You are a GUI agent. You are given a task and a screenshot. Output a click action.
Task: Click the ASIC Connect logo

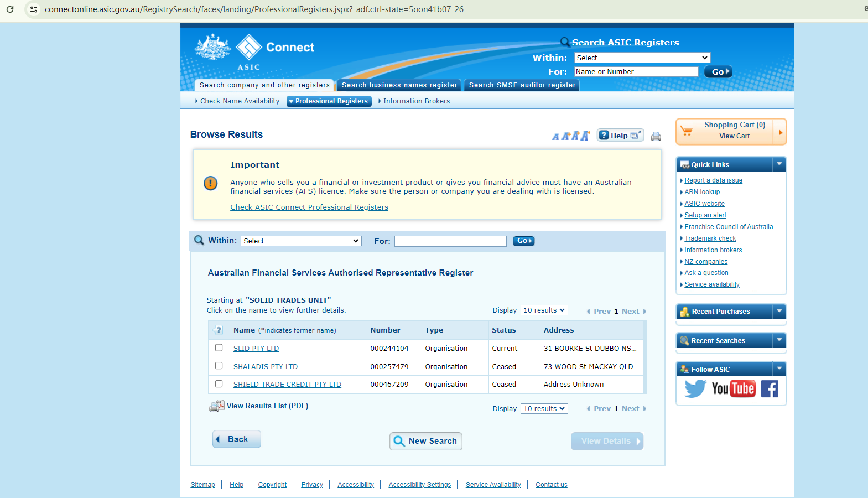[254, 53]
